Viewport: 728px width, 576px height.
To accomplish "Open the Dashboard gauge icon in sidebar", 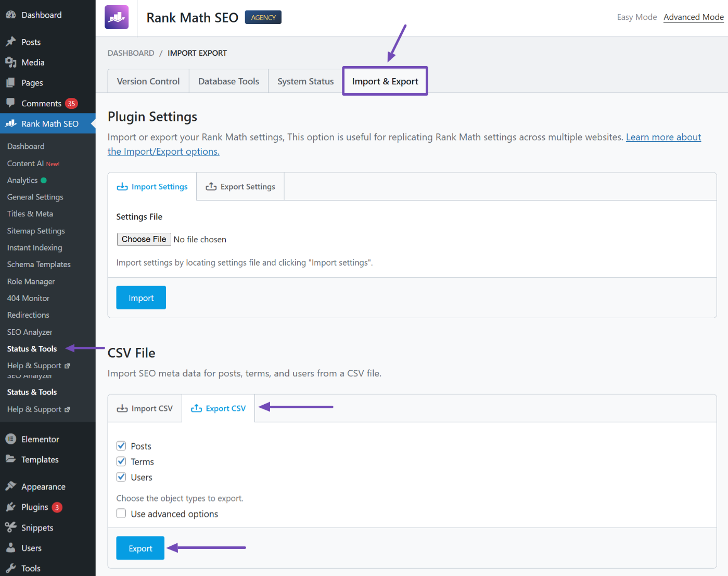I will [x=10, y=15].
